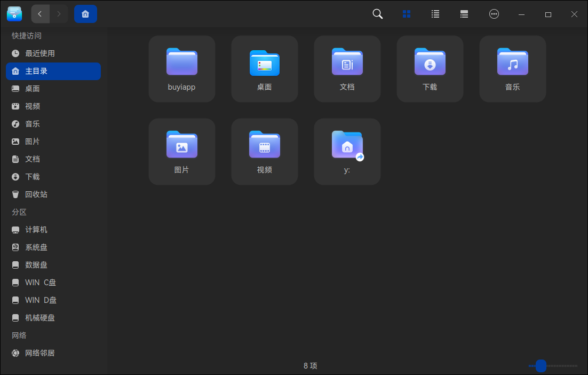
Task: Open WIN D盘 partition
Action: coord(53,300)
